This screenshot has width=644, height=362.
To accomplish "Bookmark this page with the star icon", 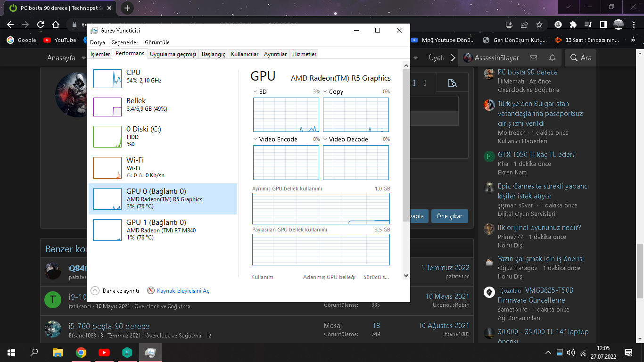I will [539, 25].
